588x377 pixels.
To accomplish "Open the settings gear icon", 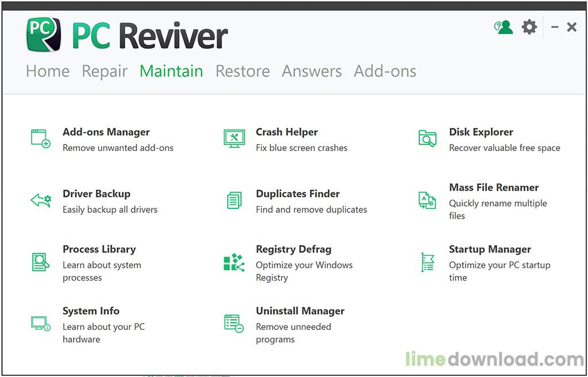I will (529, 26).
